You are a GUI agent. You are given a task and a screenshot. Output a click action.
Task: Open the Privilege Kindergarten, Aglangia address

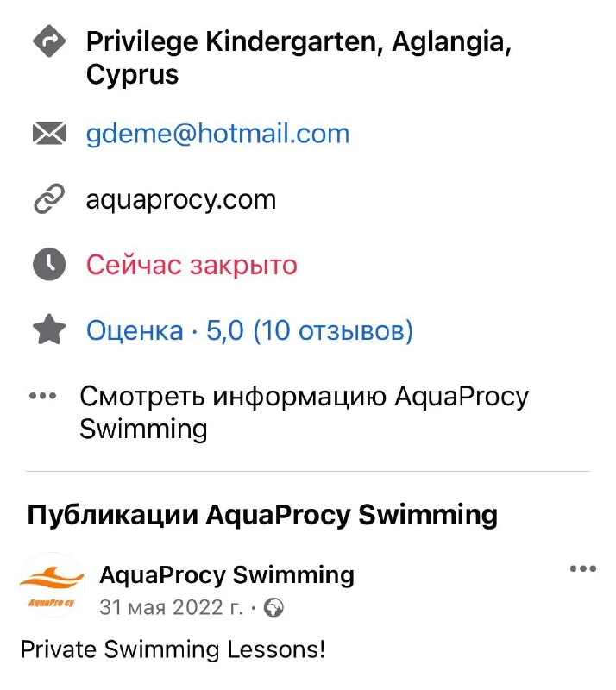(299, 58)
